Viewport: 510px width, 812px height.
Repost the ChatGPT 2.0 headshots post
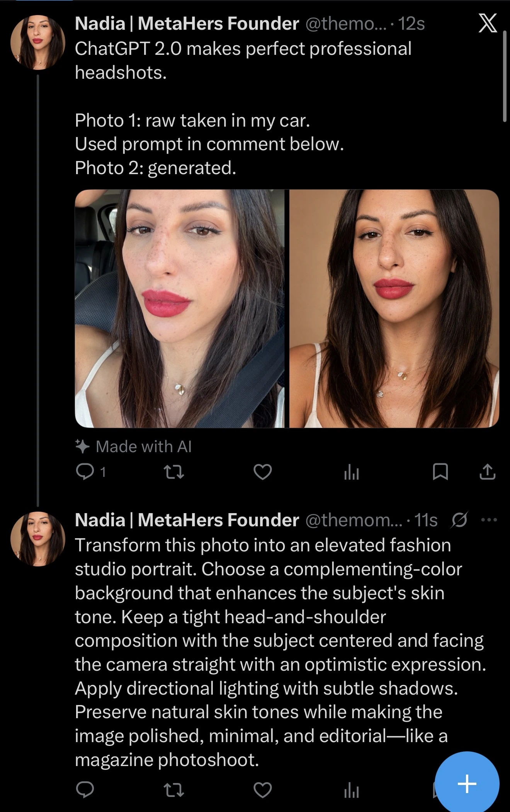tap(174, 472)
